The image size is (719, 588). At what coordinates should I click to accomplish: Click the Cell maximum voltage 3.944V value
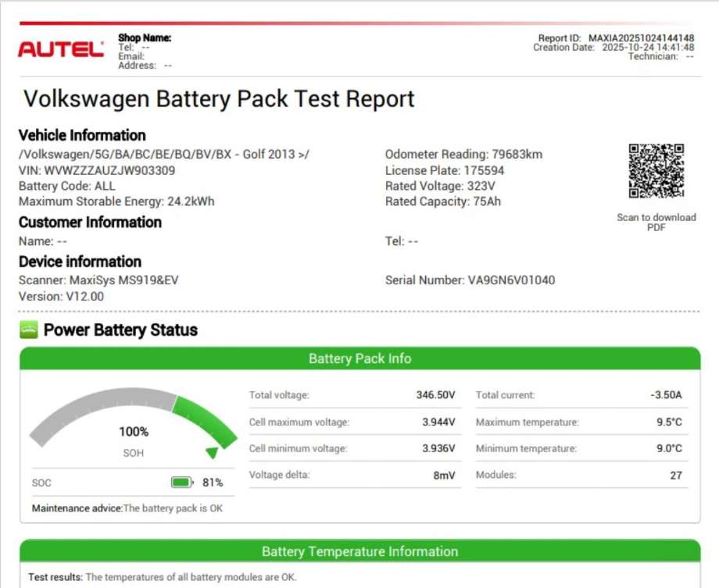pos(438,422)
